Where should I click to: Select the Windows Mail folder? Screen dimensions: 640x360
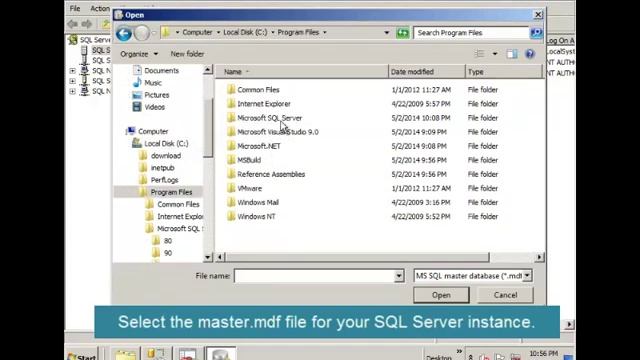point(253,202)
